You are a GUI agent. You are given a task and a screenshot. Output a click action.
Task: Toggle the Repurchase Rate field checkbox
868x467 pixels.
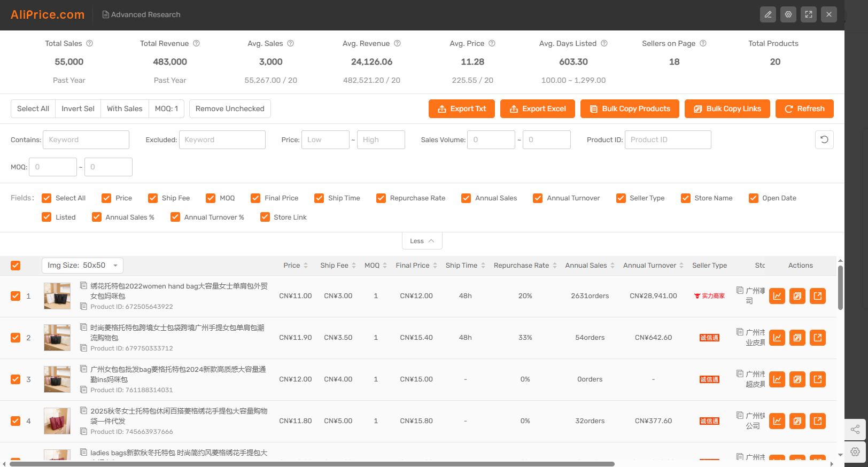[381, 198]
